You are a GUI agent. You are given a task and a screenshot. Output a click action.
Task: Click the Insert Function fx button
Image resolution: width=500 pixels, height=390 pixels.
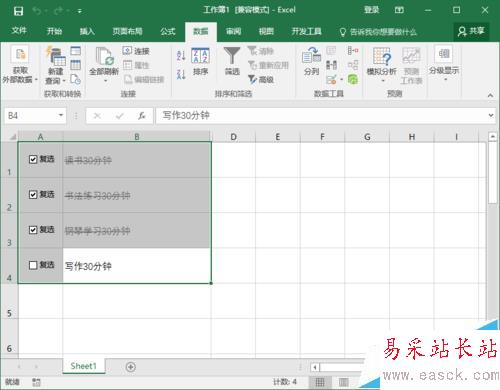[142, 115]
